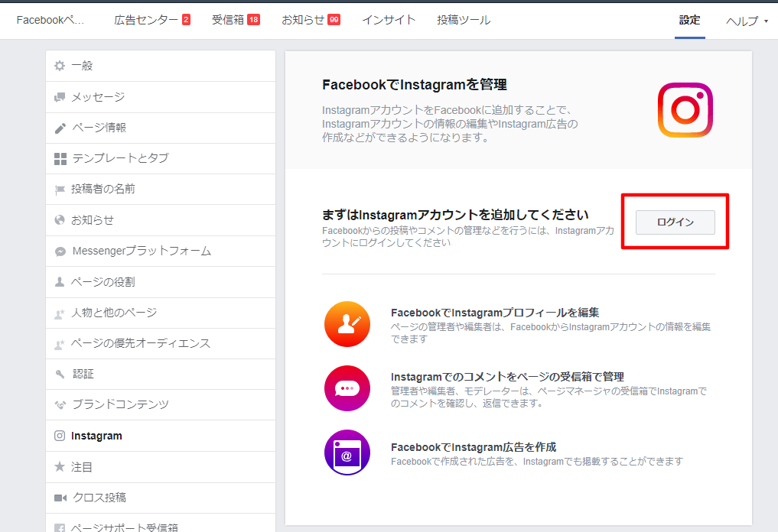
Task: Click the globe icon beside お知らせ in sidebar
Action: (60, 219)
